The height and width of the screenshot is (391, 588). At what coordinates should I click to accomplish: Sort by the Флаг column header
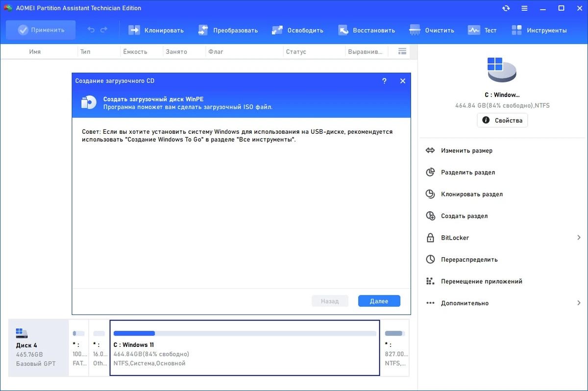[x=216, y=51]
